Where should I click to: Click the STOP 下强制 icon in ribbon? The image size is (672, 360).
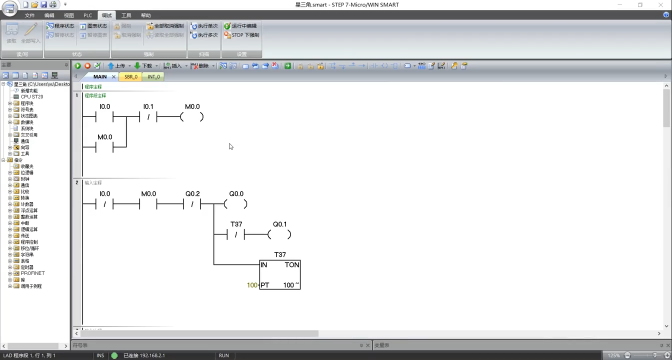pyautogui.click(x=227, y=35)
